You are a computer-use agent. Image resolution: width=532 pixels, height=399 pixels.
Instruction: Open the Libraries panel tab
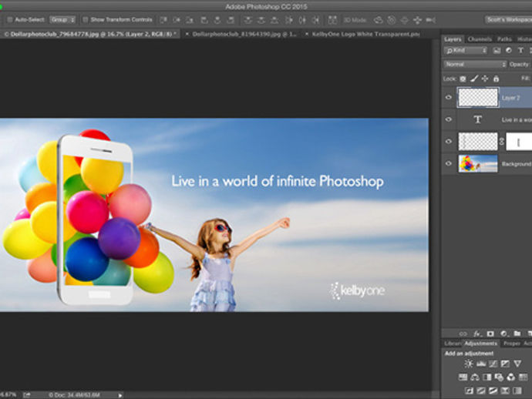pos(453,344)
